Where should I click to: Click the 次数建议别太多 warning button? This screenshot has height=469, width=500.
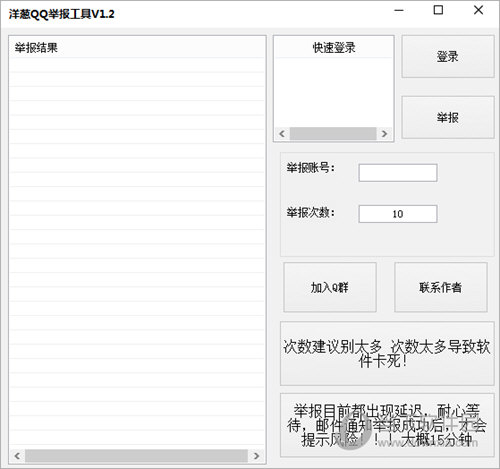point(387,354)
